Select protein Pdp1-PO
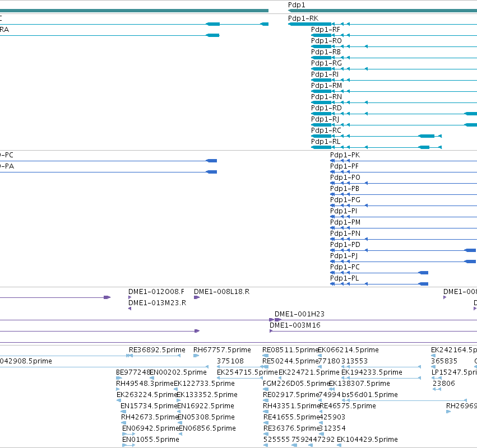 coord(345,178)
